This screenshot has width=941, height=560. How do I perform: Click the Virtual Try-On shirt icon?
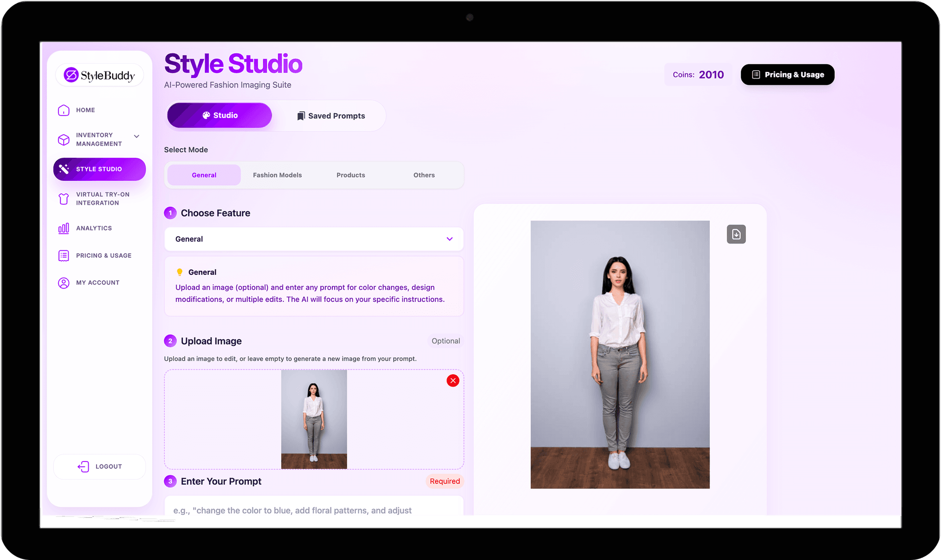(64, 199)
